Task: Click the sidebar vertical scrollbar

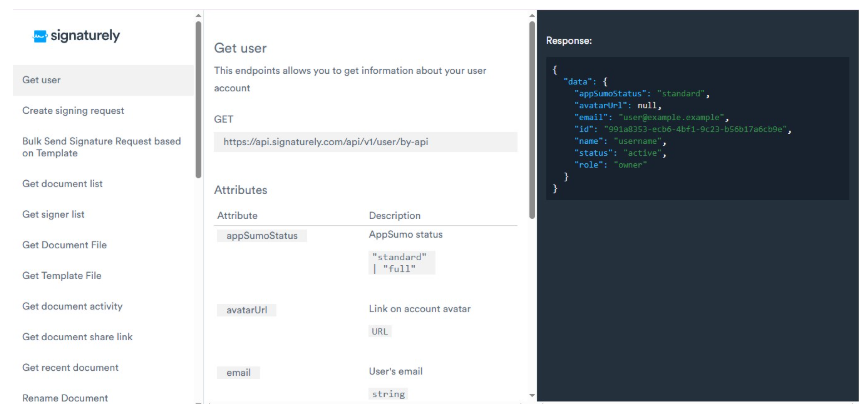Action: click(x=198, y=100)
